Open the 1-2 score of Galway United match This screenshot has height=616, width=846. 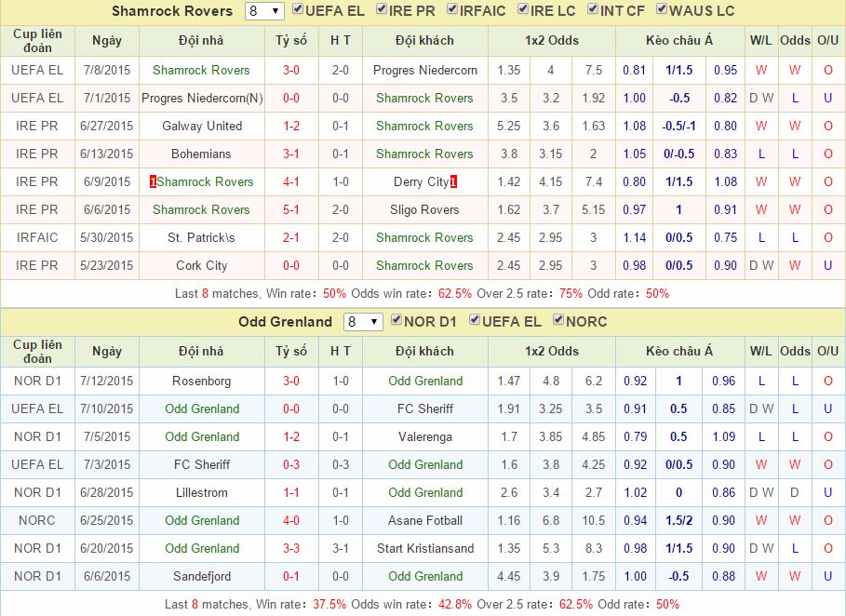[x=291, y=127]
